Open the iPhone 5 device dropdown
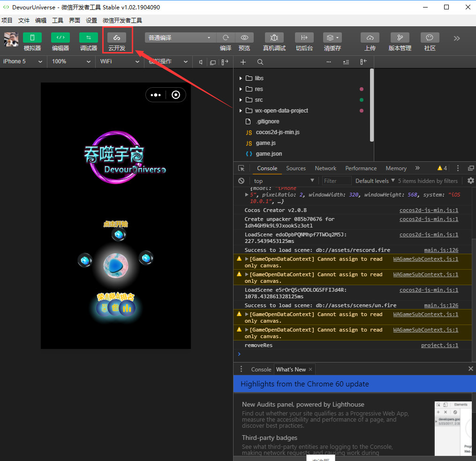The height and width of the screenshot is (461, 476). pyautogui.click(x=23, y=61)
